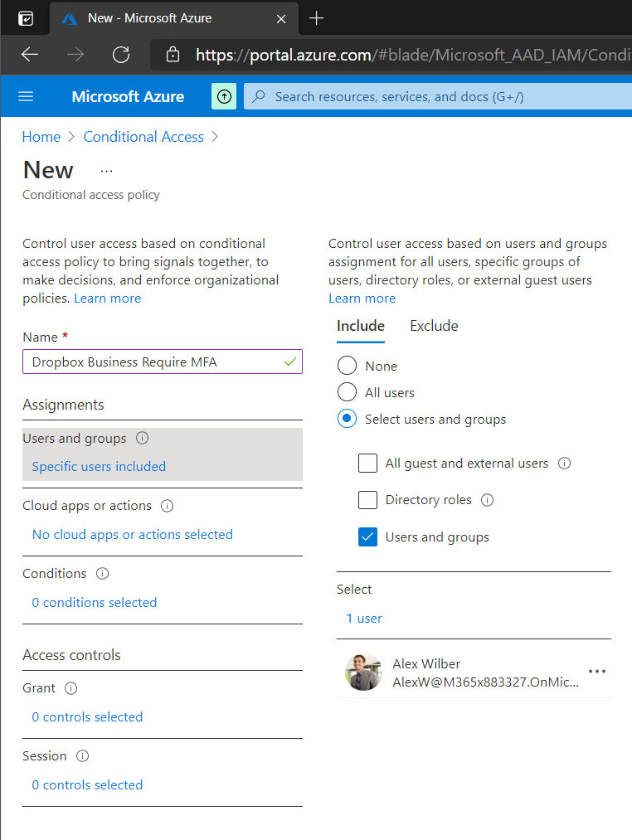
Task: Click info icon beside Directory roles
Action: point(487,500)
